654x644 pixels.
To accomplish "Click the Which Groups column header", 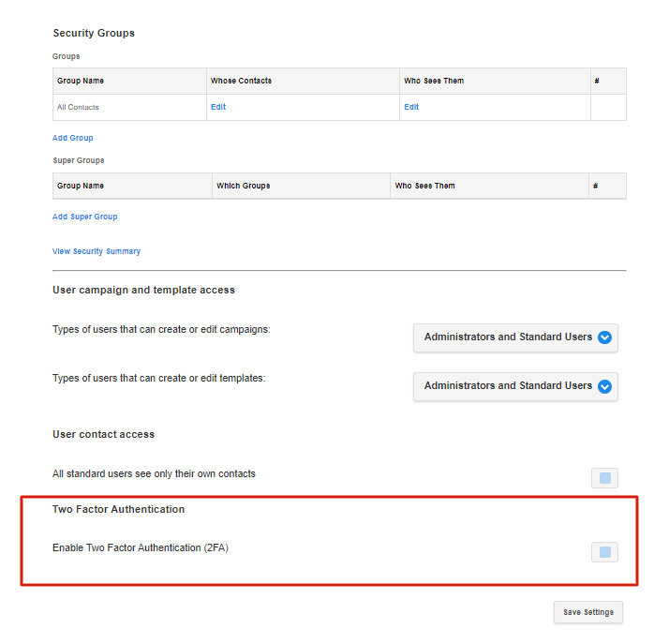I will pyautogui.click(x=301, y=186).
